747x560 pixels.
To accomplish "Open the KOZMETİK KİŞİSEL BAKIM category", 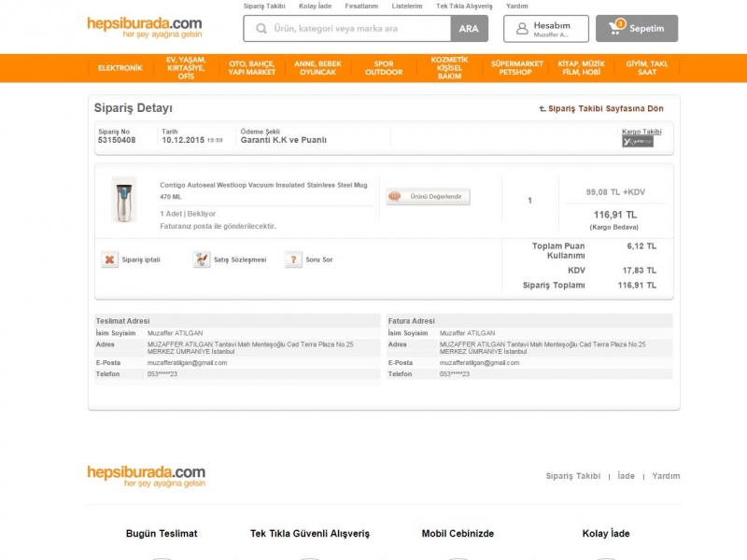I will coord(450,68).
